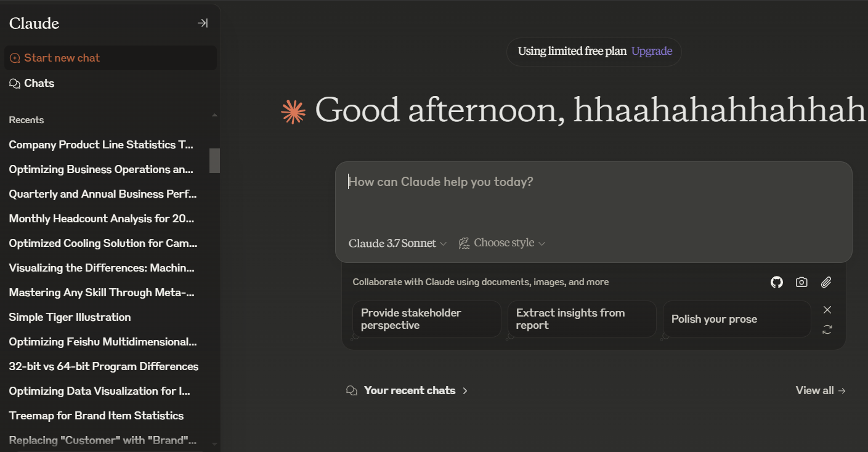Screen dimensions: 868x452
Task: Open 32-bit vs 64-bit Program Differences chat
Action: (103, 366)
